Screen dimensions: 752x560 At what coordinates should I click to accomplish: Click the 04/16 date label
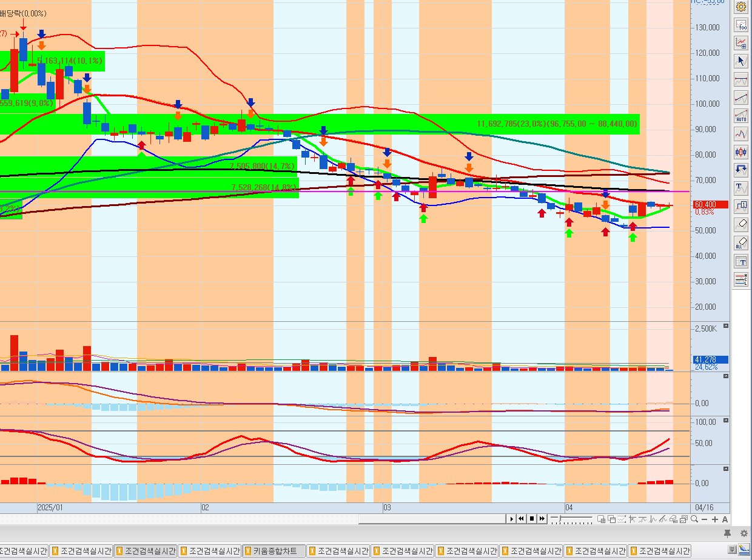point(703,507)
